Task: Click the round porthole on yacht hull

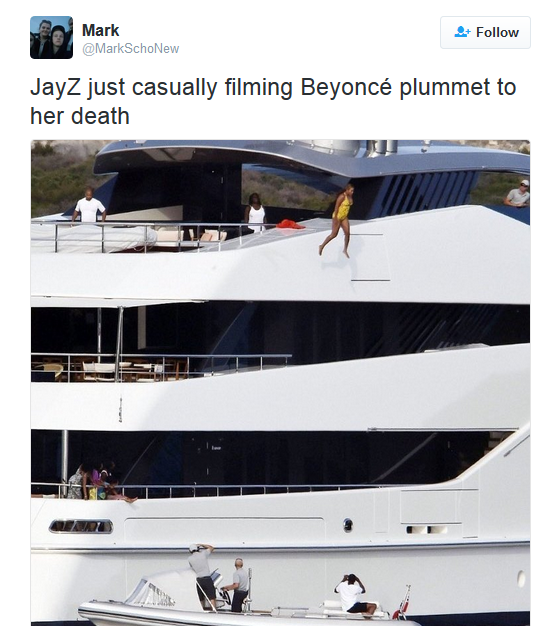Action: pos(348,525)
